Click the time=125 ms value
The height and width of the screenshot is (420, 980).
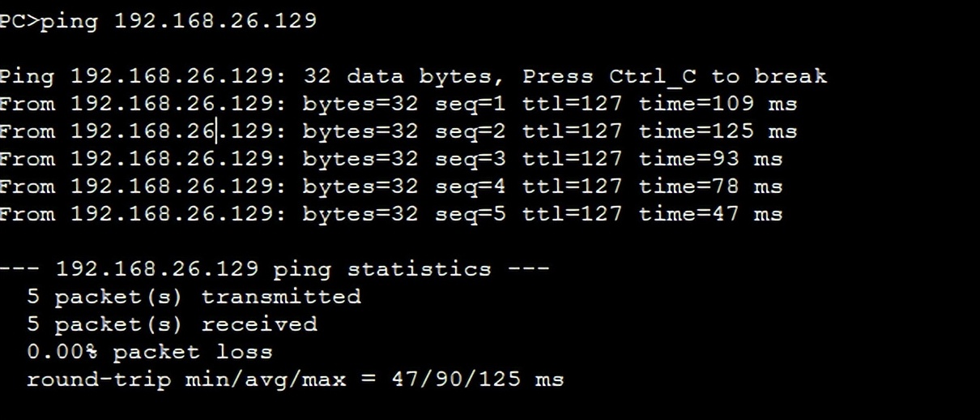tap(718, 131)
